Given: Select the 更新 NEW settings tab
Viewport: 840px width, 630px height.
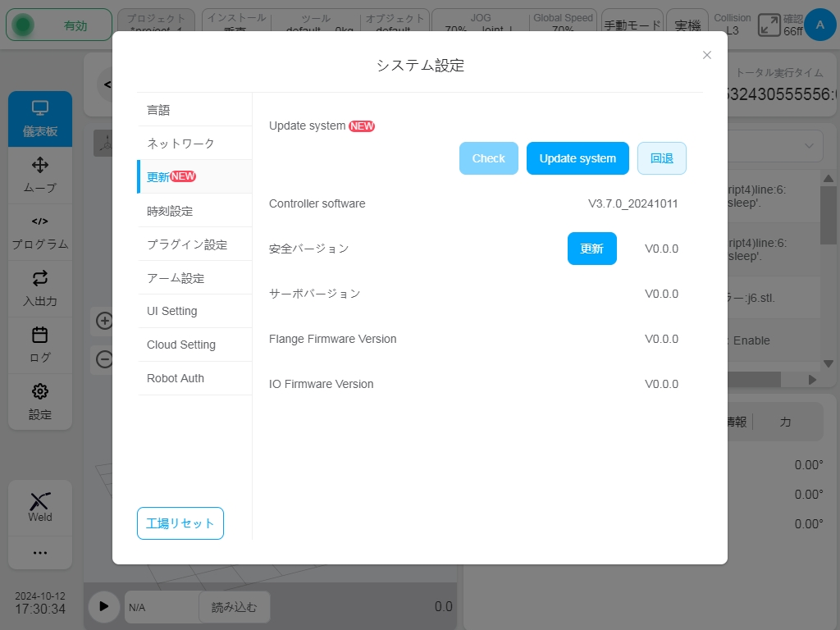Looking at the screenshot, I should click(194, 177).
